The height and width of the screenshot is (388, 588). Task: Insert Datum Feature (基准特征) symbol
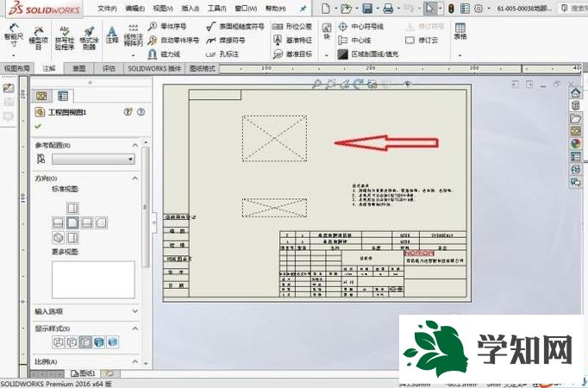pos(292,41)
